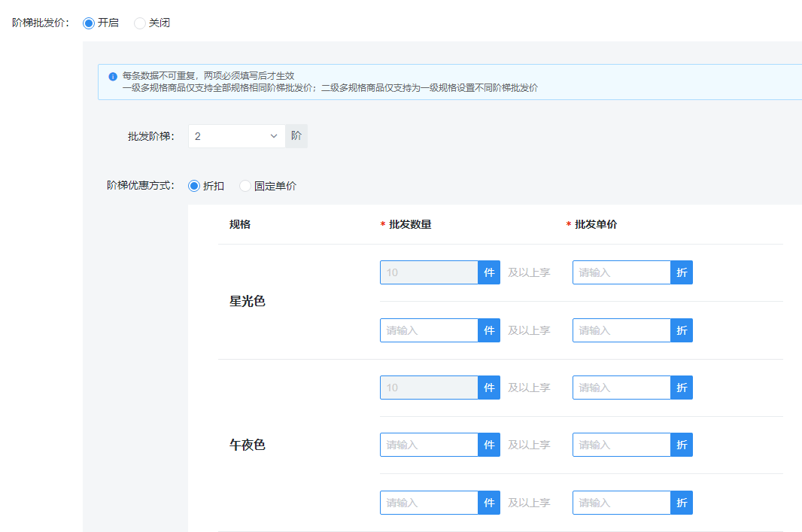Click the 件 icon on the last 午夜色 row
The width and height of the screenshot is (802, 532).
pyautogui.click(x=489, y=502)
